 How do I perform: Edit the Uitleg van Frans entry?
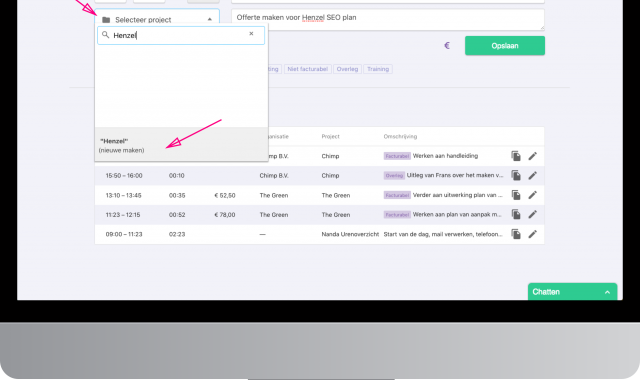pos(533,176)
